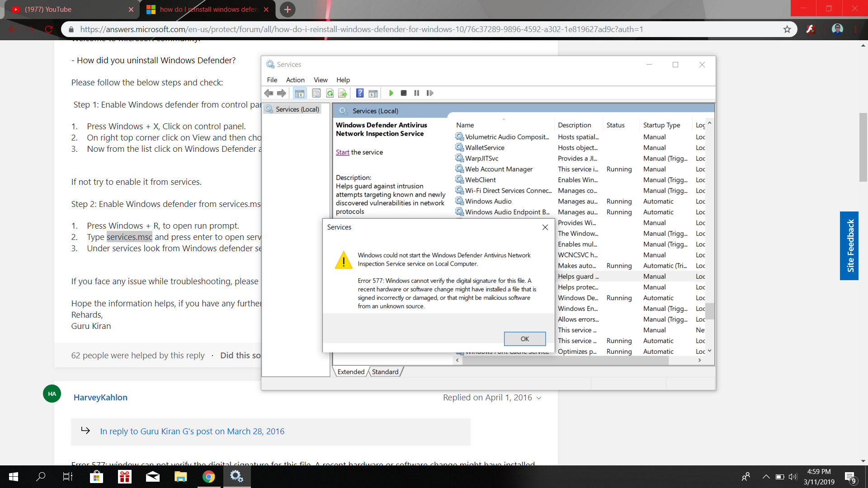The height and width of the screenshot is (488, 868).
Task: Open the Action menu in Services
Action: [295, 80]
